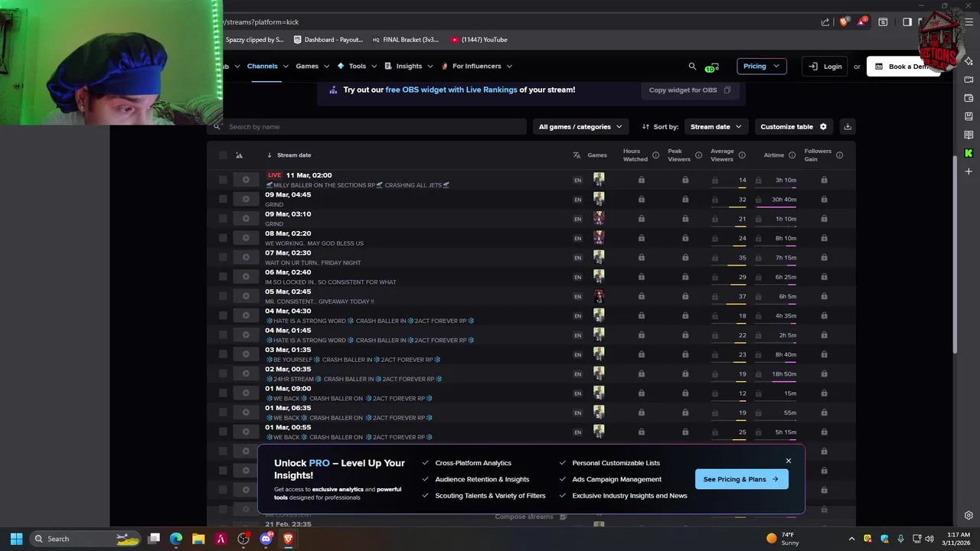
Task: Open the (11447) YouTube bookmark
Action: (479, 40)
